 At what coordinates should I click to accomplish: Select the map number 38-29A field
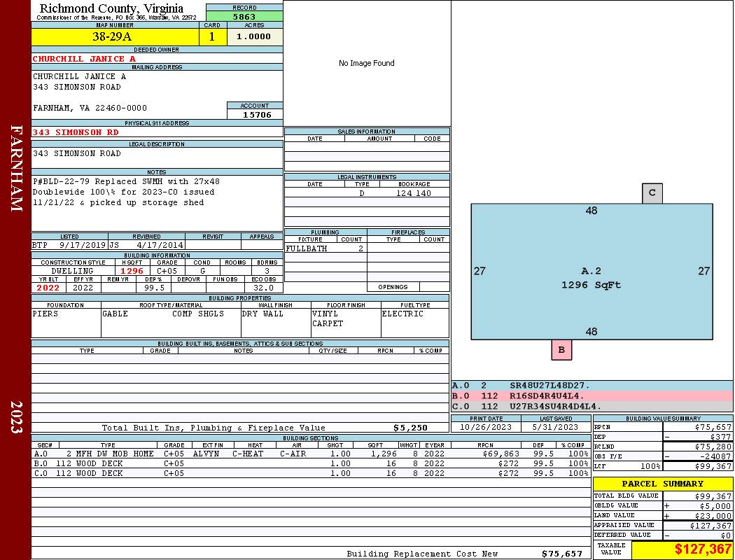point(115,36)
